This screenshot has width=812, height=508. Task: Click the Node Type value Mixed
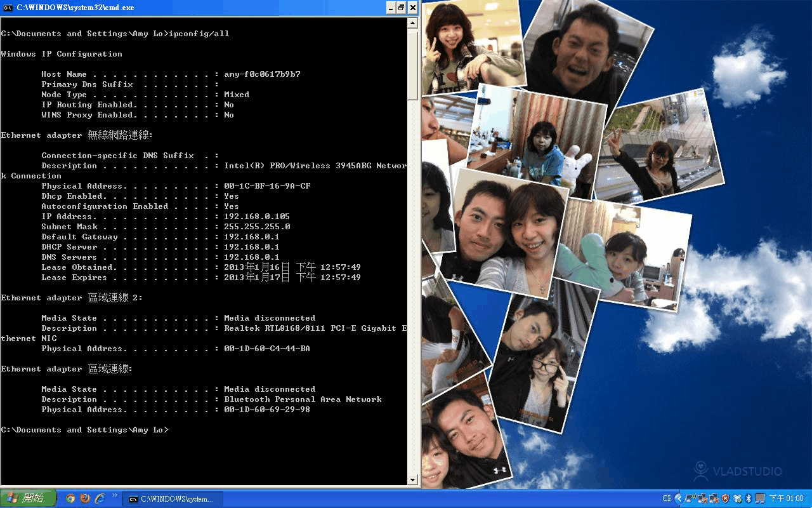point(237,95)
